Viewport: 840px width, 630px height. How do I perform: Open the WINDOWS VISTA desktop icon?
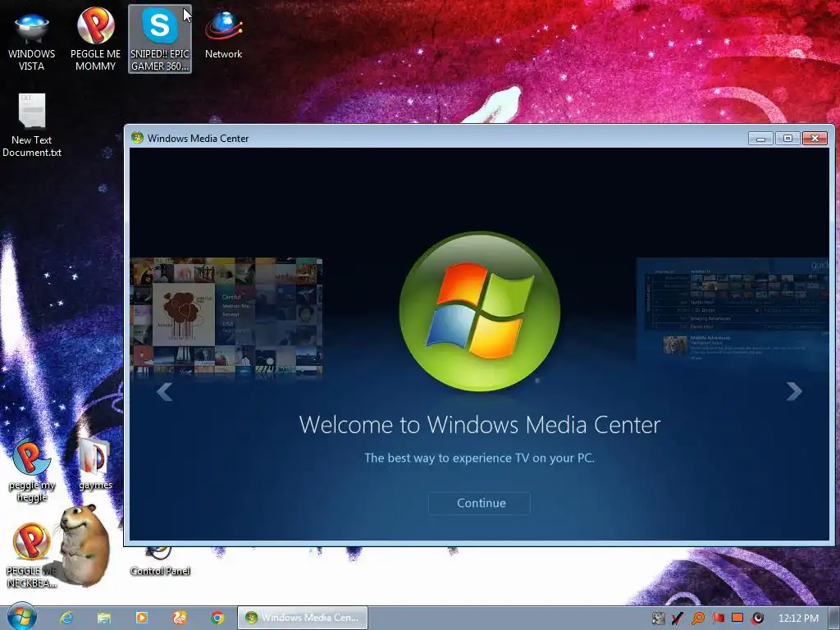pyautogui.click(x=32, y=40)
